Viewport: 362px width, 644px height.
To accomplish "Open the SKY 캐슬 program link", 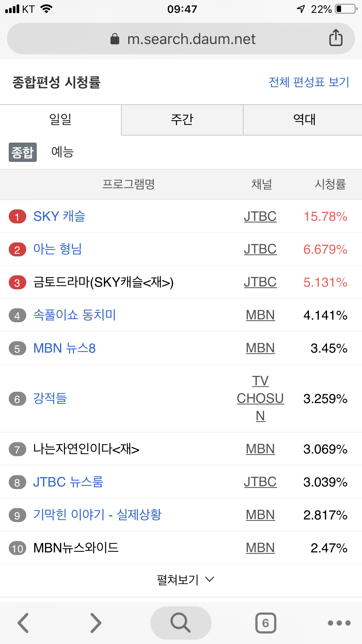I will (x=59, y=216).
